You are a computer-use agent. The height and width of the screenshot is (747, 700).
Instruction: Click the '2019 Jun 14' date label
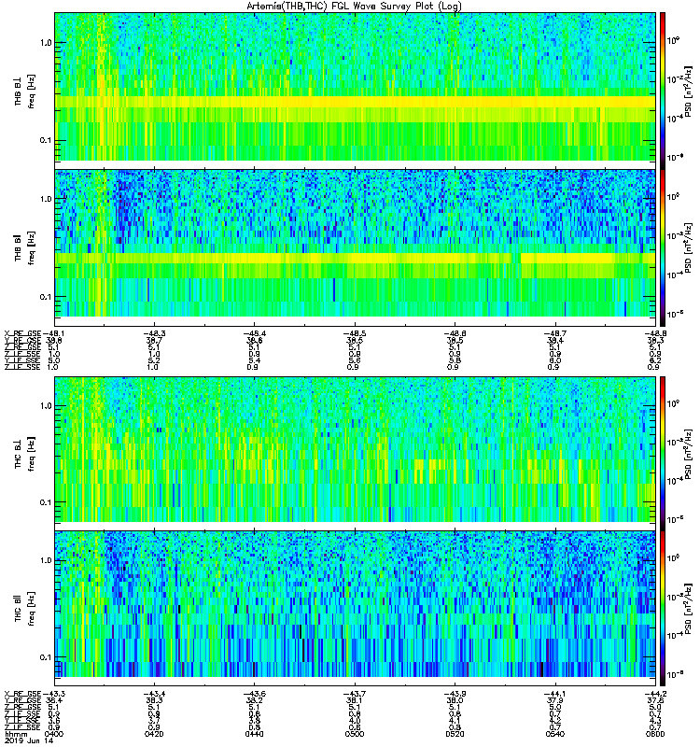29,740
